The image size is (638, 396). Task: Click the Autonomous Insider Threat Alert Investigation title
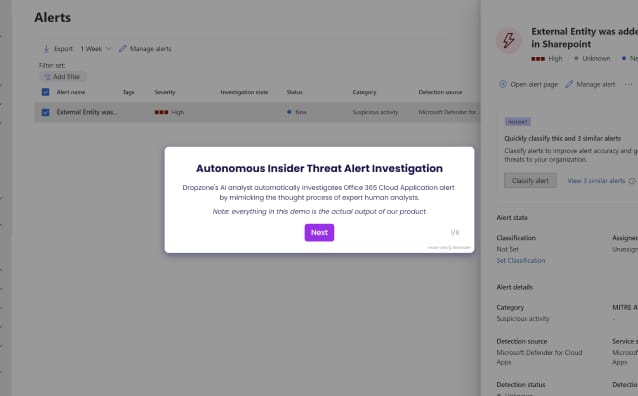[x=319, y=168]
